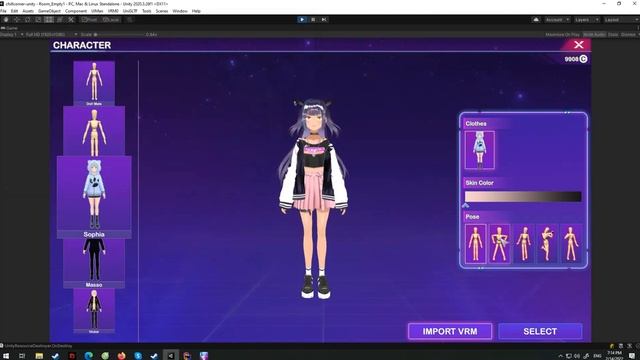Select the Transform tool in Unity toolbar
This screenshot has width=640, height=360.
60,20
